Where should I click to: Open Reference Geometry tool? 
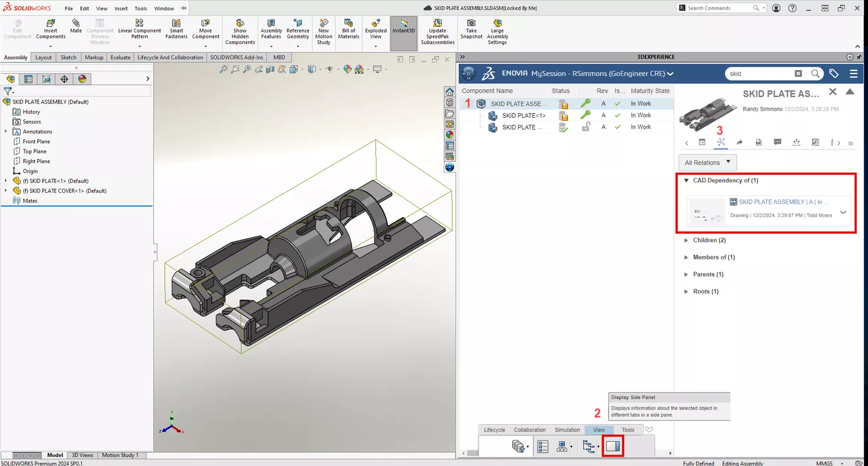[298, 30]
